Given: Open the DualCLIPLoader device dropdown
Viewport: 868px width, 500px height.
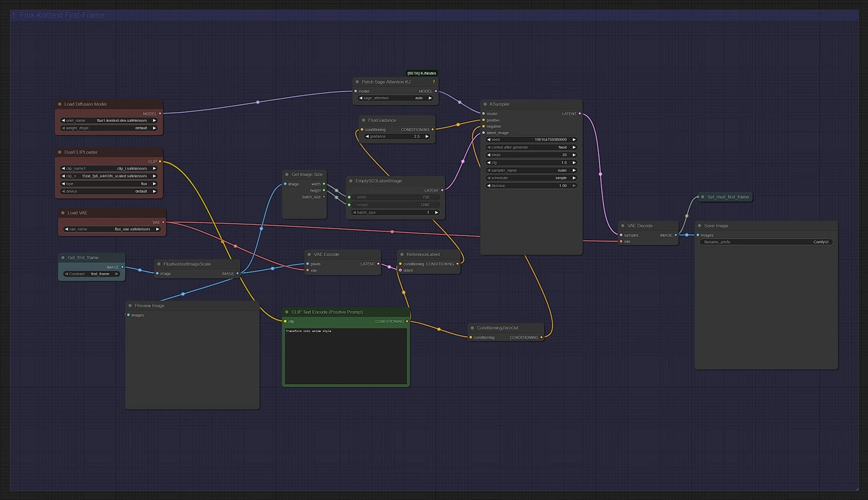Looking at the screenshot, I should click(x=109, y=192).
